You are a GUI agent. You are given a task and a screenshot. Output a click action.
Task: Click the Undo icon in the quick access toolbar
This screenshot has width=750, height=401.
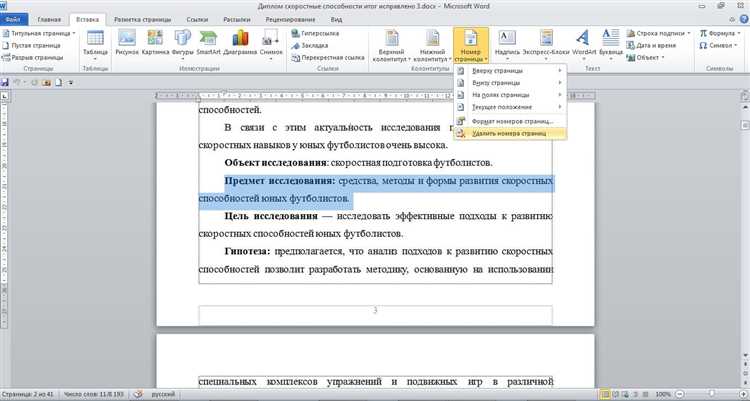(17, 83)
